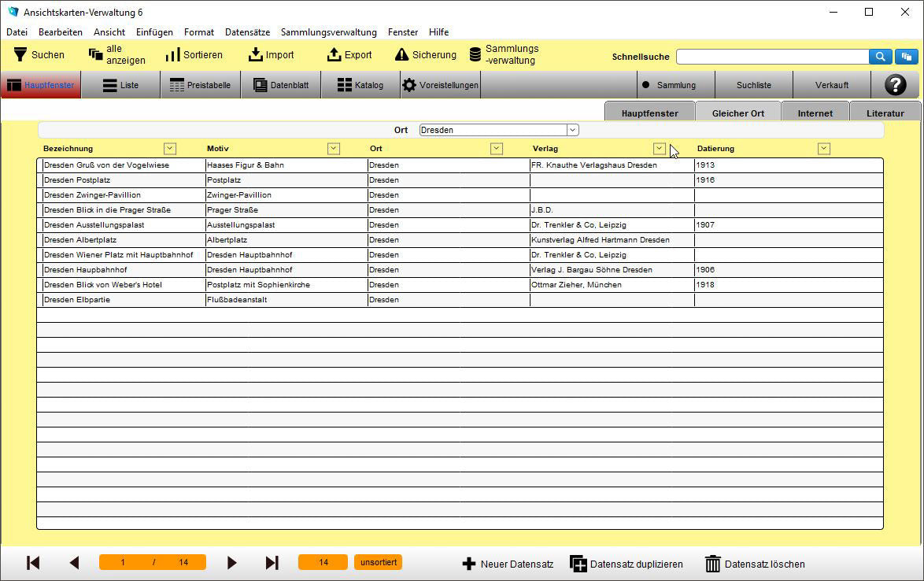Click the help question mark icon
This screenshot has width=924, height=581.
tap(895, 85)
